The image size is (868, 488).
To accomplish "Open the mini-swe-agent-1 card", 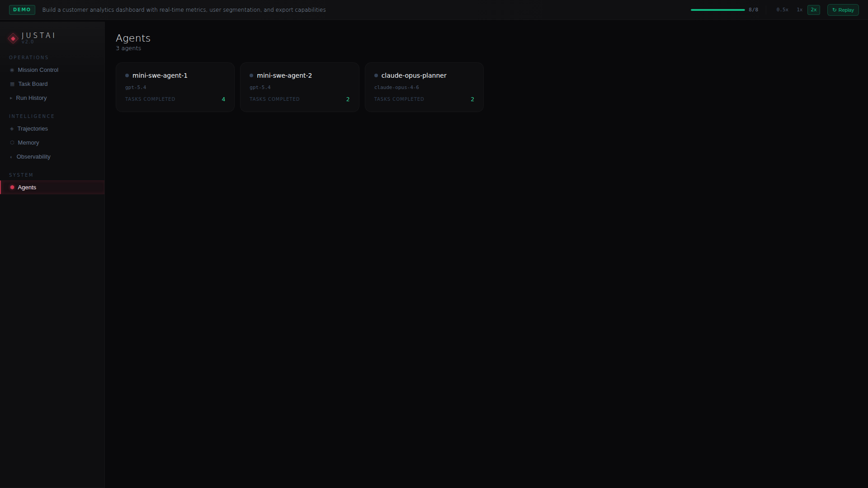I will coord(175,87).
